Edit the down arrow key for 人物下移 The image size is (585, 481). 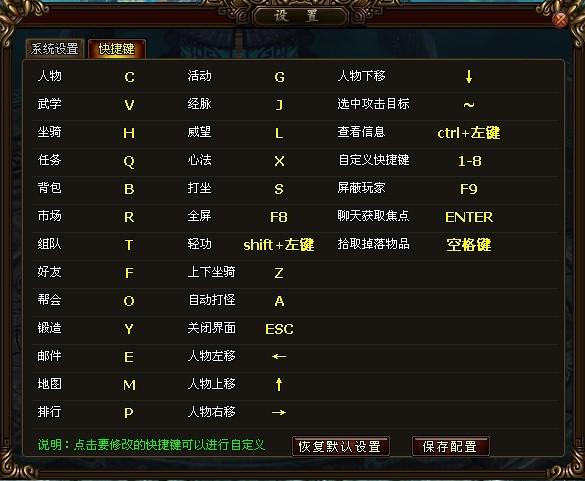coord(469,77)
